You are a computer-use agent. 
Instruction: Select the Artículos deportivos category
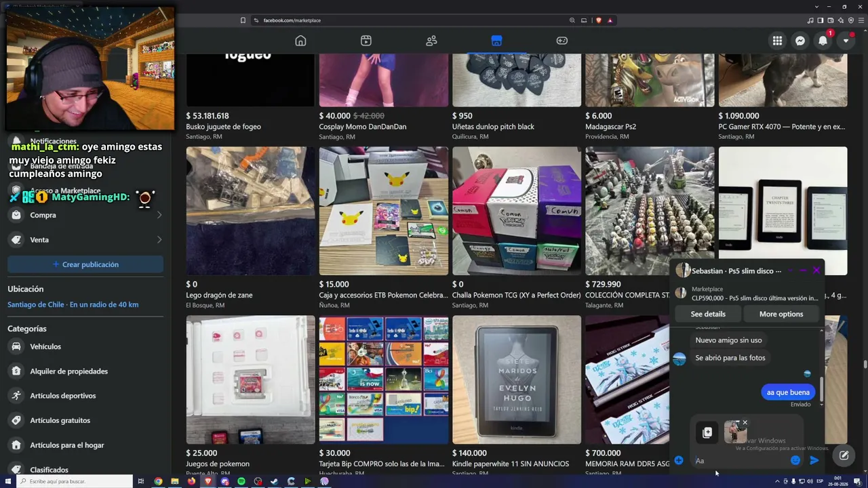pos(85,396)
